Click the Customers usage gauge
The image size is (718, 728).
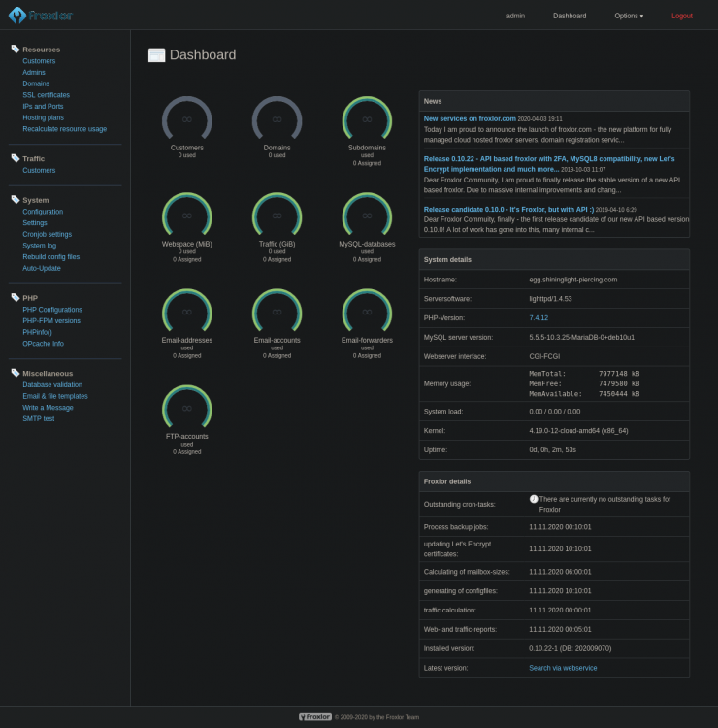click(x=187, y=118)
